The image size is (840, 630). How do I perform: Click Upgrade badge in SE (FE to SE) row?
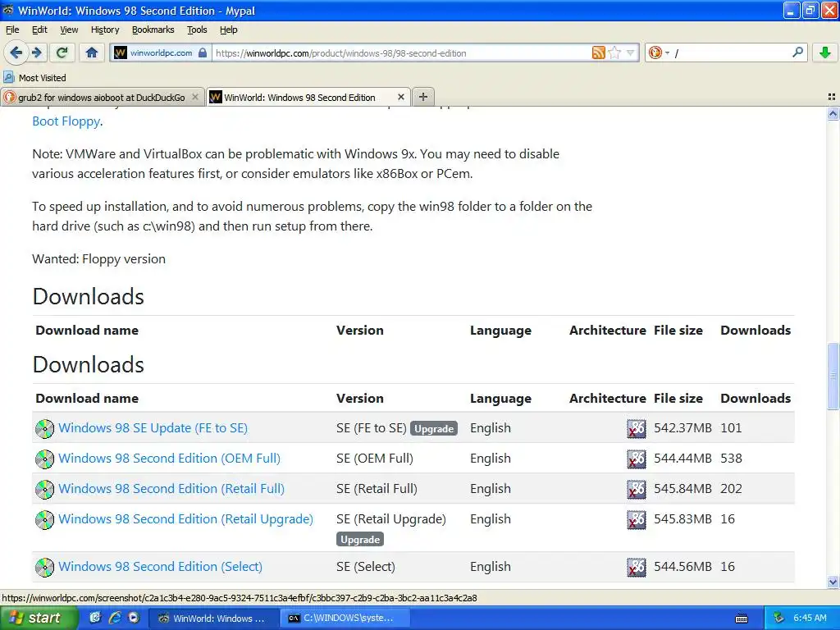pos(434,428)
